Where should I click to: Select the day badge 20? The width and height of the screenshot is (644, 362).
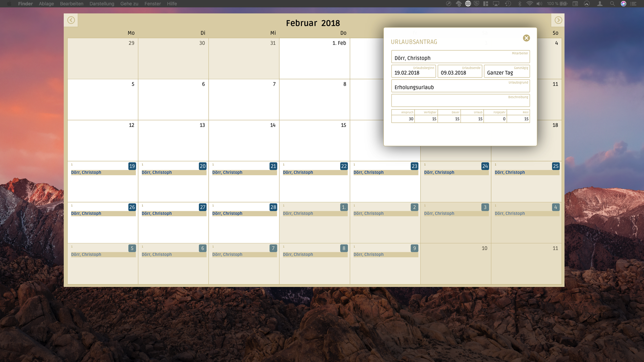click(x=203, y=166)
